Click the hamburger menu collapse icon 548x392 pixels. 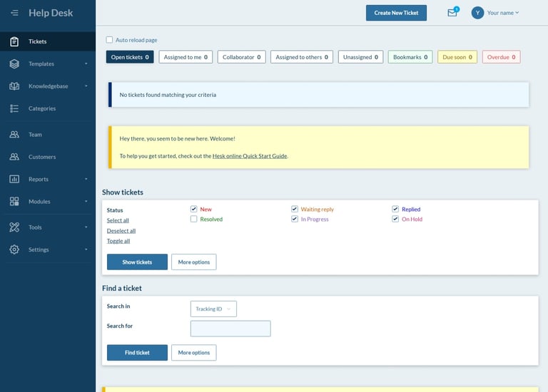14,13
